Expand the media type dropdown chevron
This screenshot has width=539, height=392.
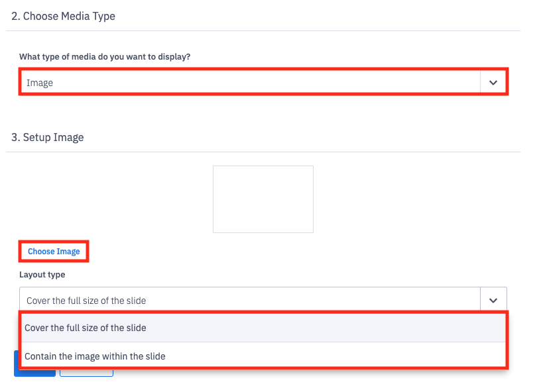[493, 83]
